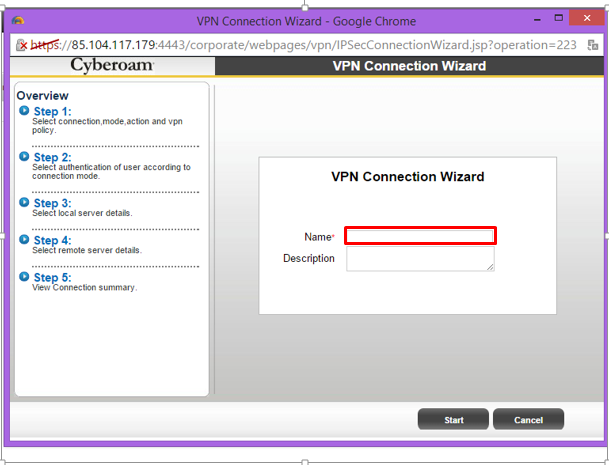Image resolution: width=609 pixels, height=465 pixels.
Task: Click the translate page icon in address bar
Action: point(592,45)
